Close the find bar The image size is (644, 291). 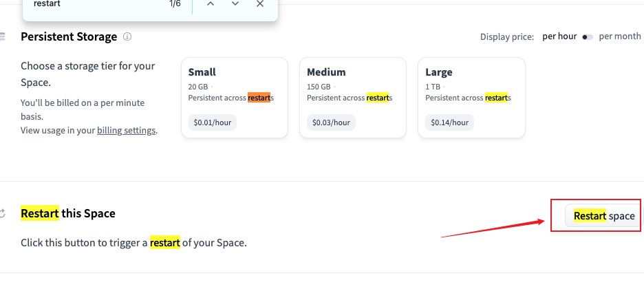(260, 4)
